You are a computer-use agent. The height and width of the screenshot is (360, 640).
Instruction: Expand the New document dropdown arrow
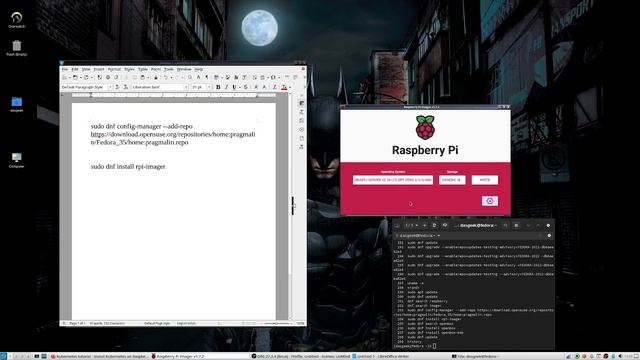pyautogui.click(x=70, y=77)
